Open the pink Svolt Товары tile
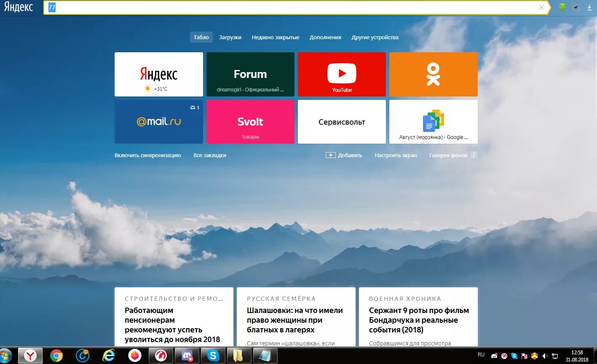The width and height of the screenshot is (597, 364). 250,122
